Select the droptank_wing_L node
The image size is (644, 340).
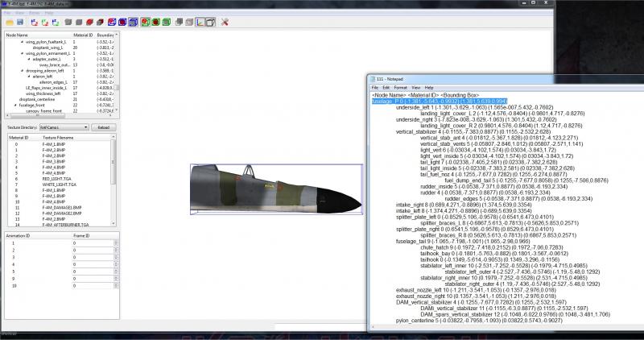48,48
